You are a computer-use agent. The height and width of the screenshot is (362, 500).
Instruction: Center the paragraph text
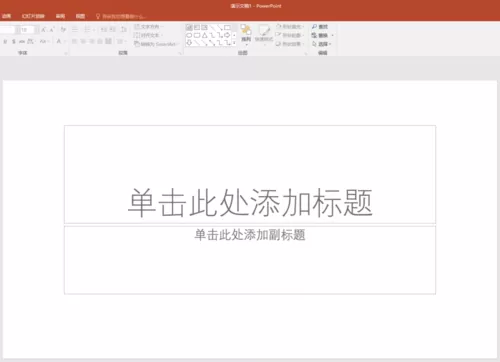pos(83,41)
